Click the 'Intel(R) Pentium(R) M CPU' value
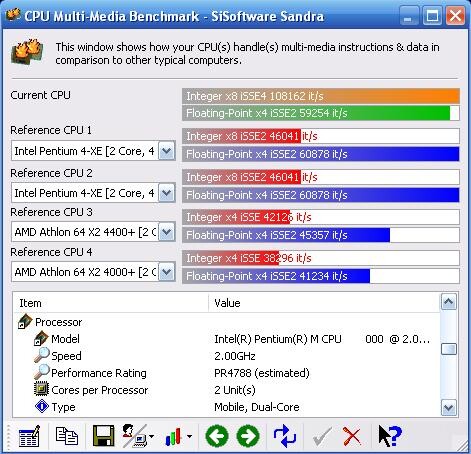The image size is (471, 454). [278, 339]
